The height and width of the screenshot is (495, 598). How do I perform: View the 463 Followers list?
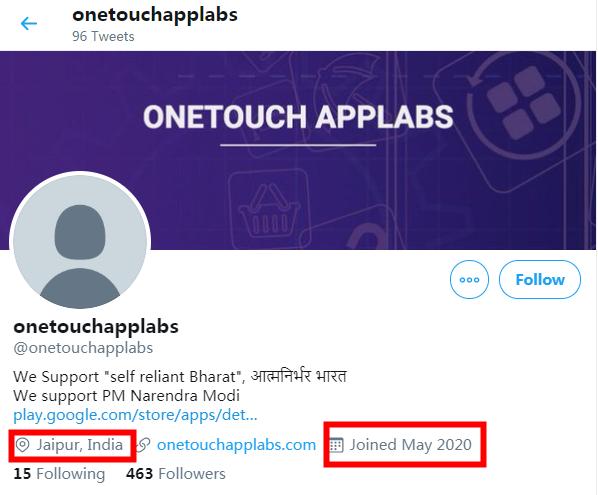click(176, 474)
